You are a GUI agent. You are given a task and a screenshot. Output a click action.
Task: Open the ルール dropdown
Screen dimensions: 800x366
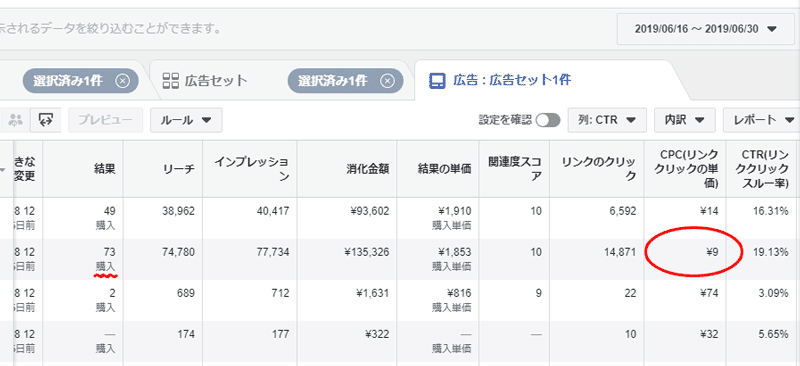(186, 120)
